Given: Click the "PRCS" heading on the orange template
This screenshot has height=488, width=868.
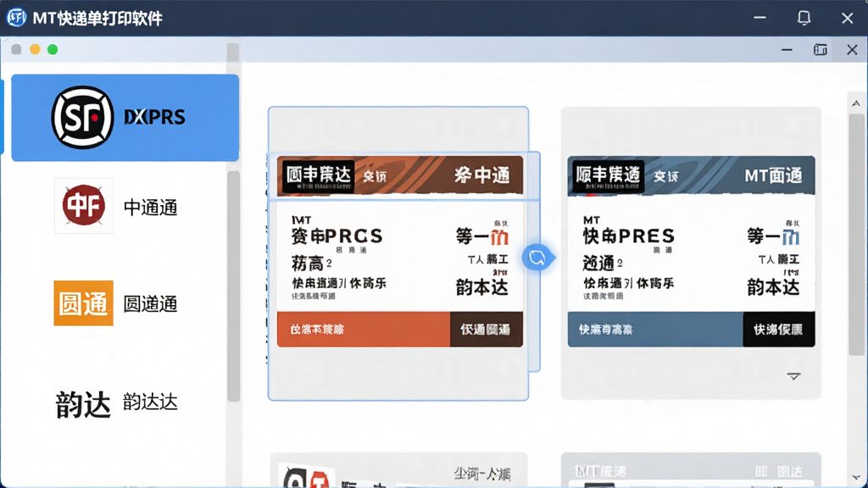Looking at the screenshot, I should (354, 236).
